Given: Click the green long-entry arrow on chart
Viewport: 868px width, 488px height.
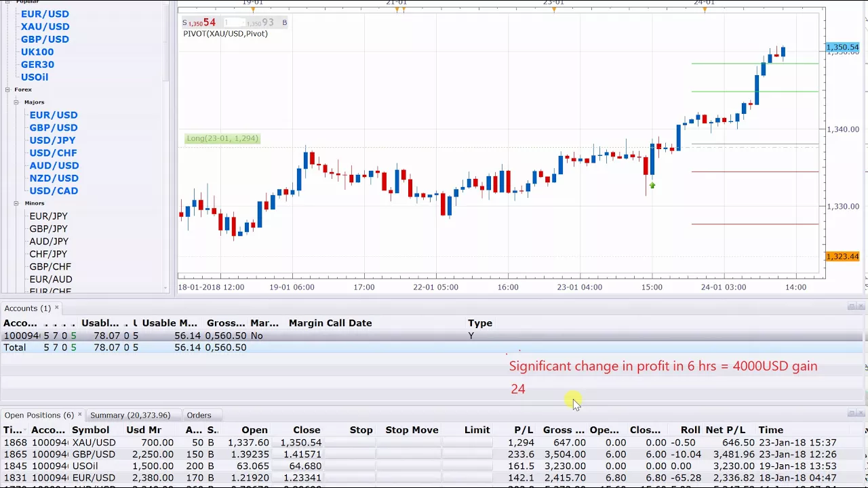Looking at the screenshot, I should point(652,185).
